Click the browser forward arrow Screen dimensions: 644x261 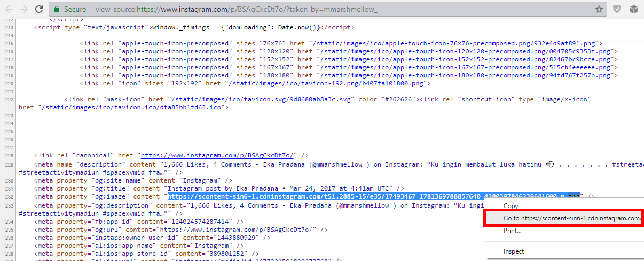(x=22, y=9)
